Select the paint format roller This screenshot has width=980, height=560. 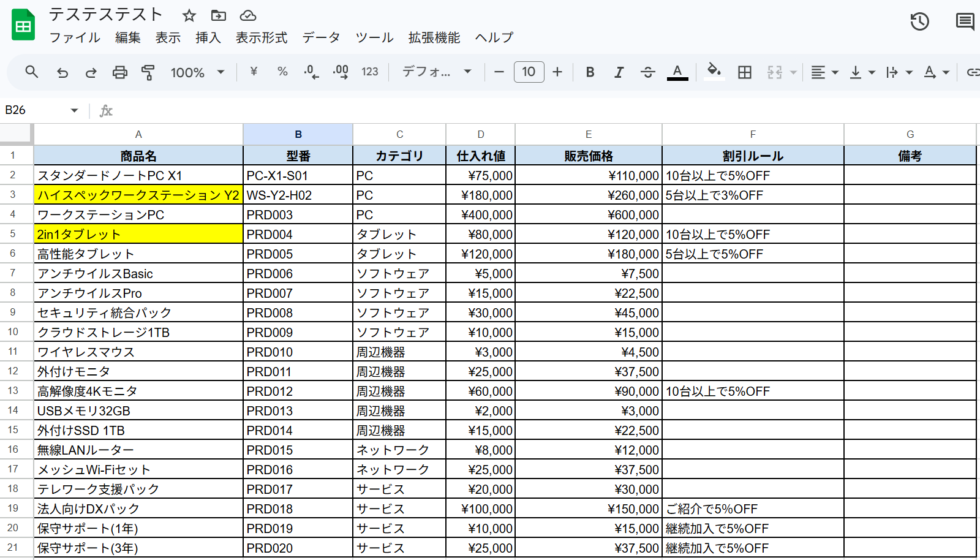point(148,72)
